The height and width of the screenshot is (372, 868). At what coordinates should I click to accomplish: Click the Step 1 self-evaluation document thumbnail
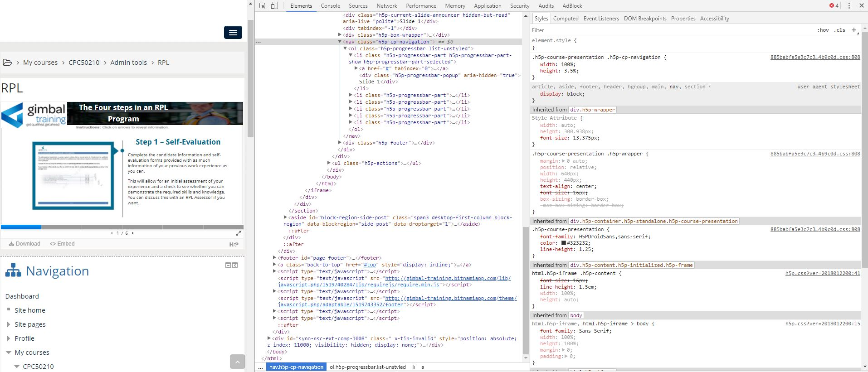point(73,176)
